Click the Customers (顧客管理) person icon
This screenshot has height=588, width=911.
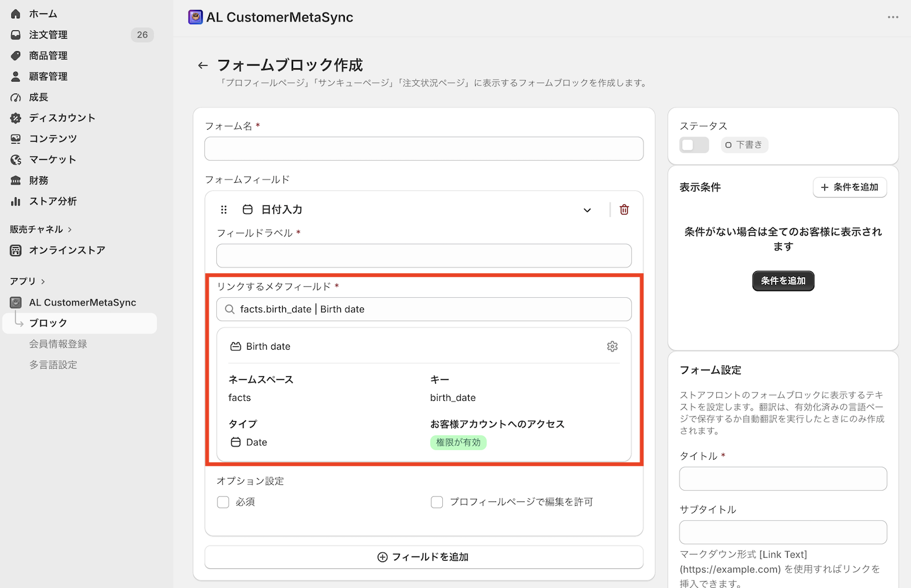point(16,77)
